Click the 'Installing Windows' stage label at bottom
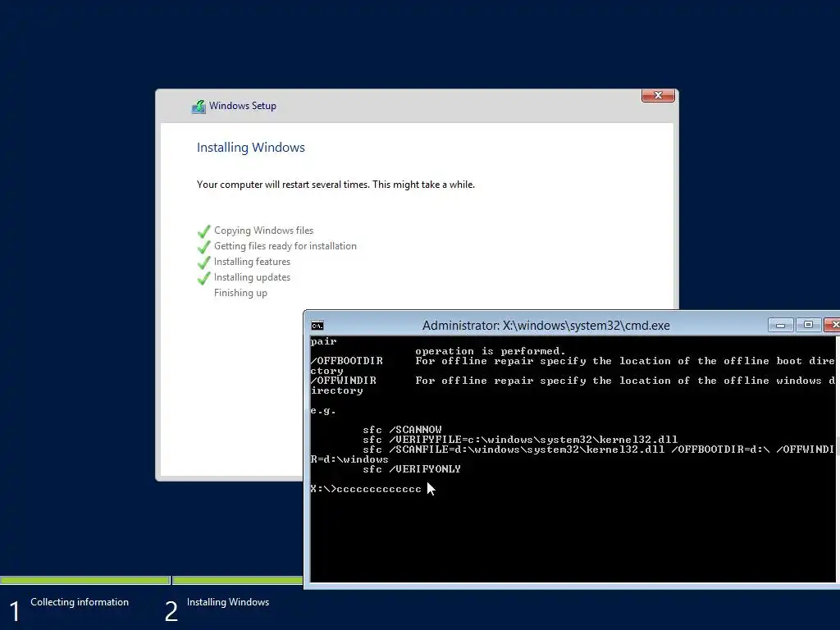Viewport: 840px width, 630px height. pyautogui.click(x=228, y=602)
